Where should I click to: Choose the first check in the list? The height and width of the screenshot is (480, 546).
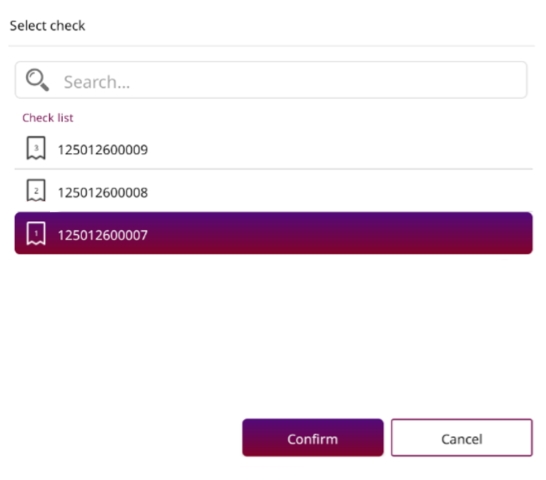click(273, 149)
